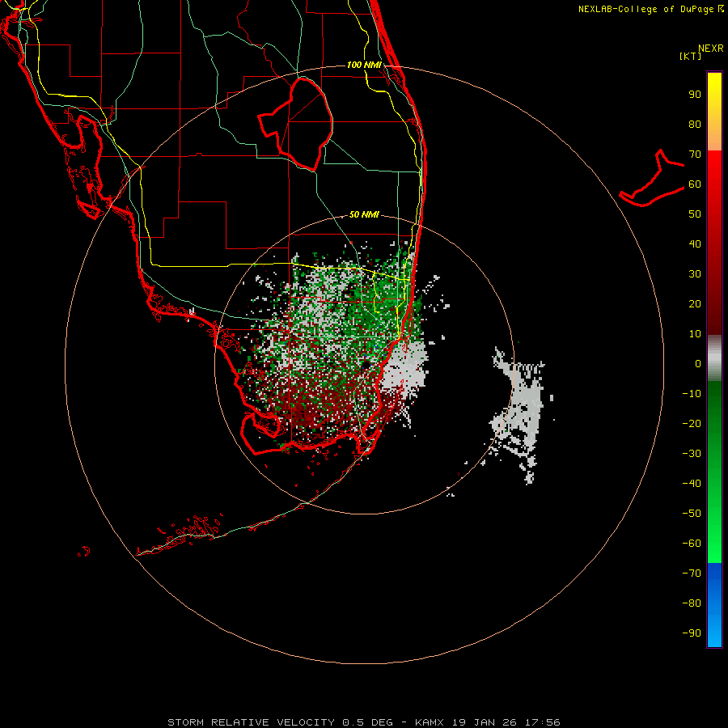This screenshot has width=728, height=728.
Task: Click the -70 value on the color scale
Action: point(692,574)
